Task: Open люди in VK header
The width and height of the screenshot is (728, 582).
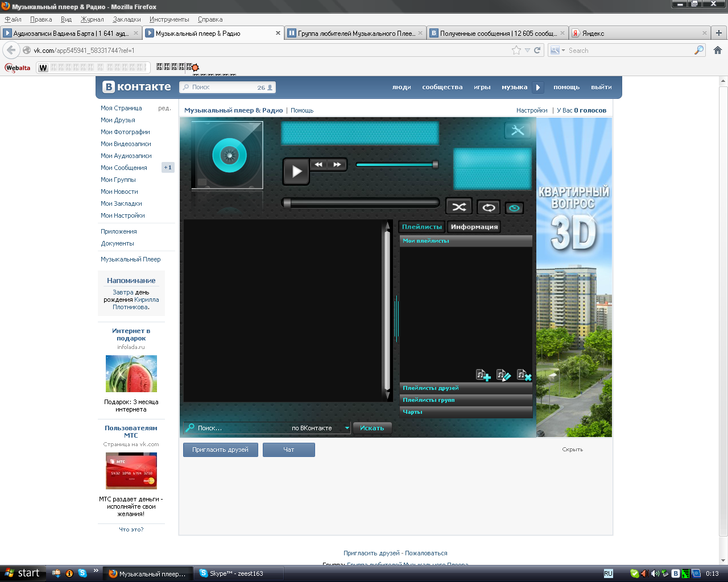Action: (x=402, y=87)
